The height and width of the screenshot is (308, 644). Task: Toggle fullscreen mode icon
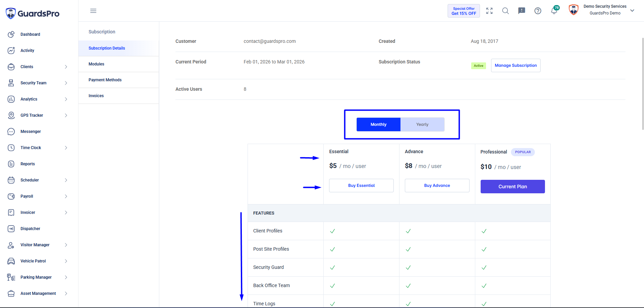click(489, 11)
